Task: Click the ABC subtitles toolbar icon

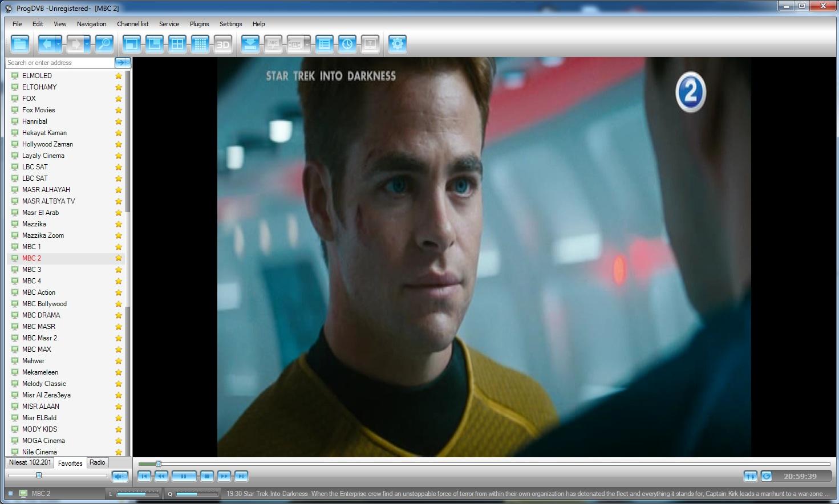Action: coord(273,44)
